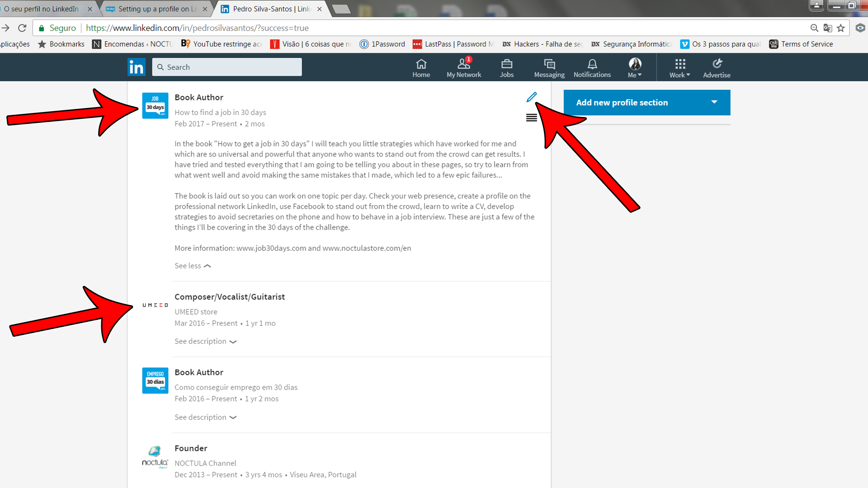Collapse the Book Author See less section
Screen dimensions: 868x488
[192, 266]
